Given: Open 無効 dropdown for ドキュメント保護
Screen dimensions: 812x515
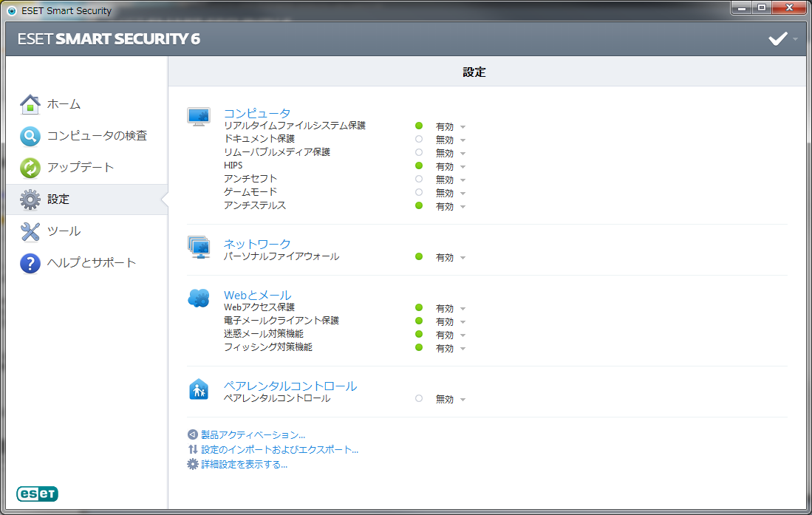Looking at the screenshot, I should tap(451, 140).
